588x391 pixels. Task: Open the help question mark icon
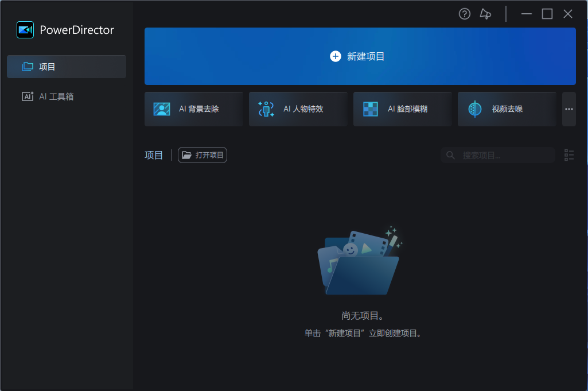pyautogui.click(x=464, y=14)
